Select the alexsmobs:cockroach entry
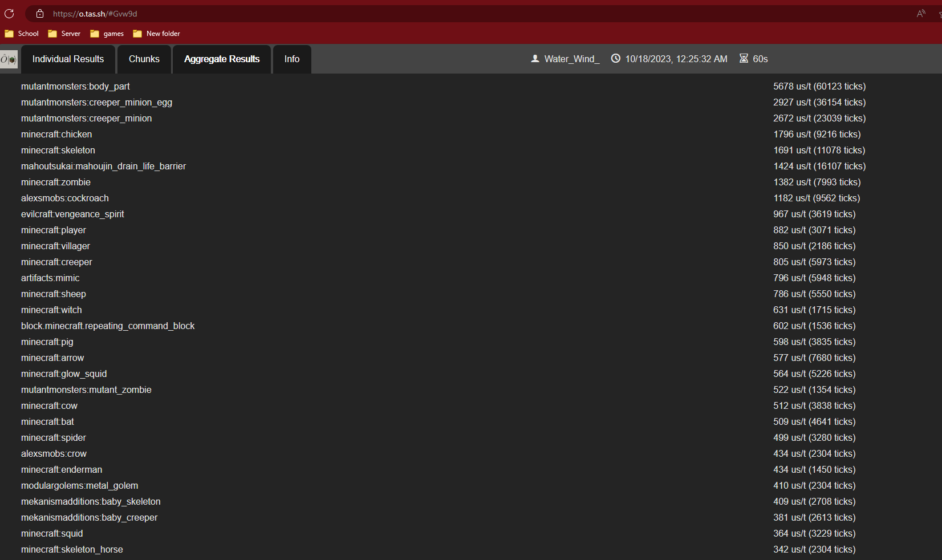Image resolution: width=942 pixels, height=560 pixels. coord(64,198)
